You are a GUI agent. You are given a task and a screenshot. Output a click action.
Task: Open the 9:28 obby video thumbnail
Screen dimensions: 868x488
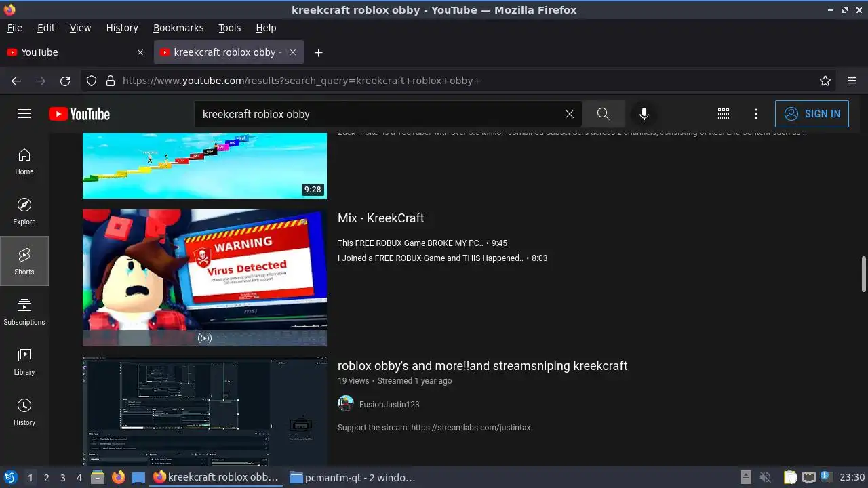[x=205, y=165]
